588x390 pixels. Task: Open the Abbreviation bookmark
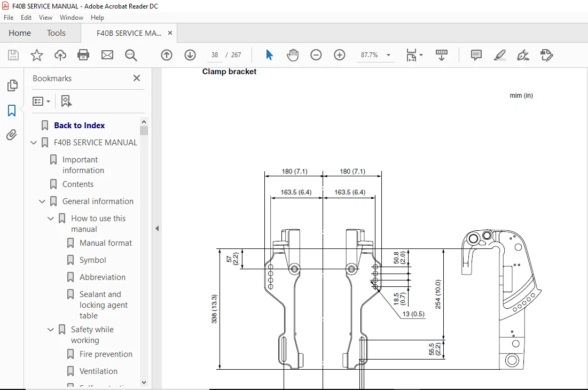(x=103, y=277)
